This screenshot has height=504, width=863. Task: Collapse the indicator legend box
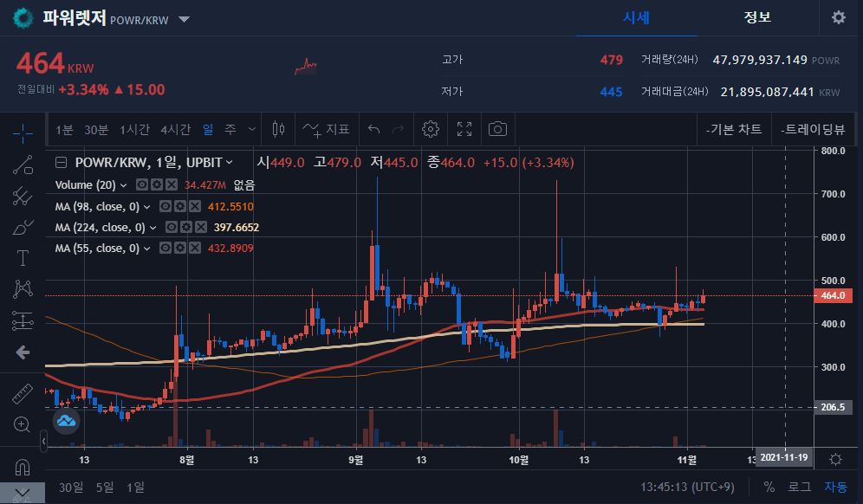[x=62, y=162]
